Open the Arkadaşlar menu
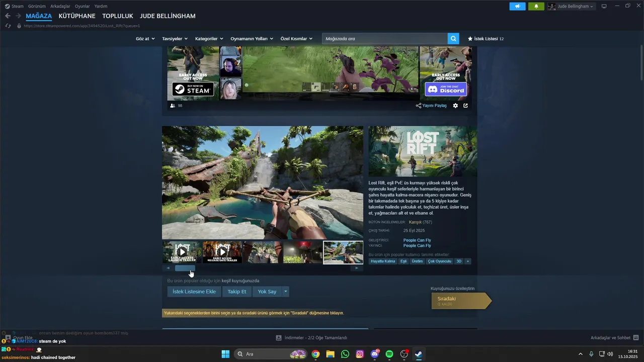The width and height of the screenshot is (644, 362). pyautogui.click(x=60, y=7)
